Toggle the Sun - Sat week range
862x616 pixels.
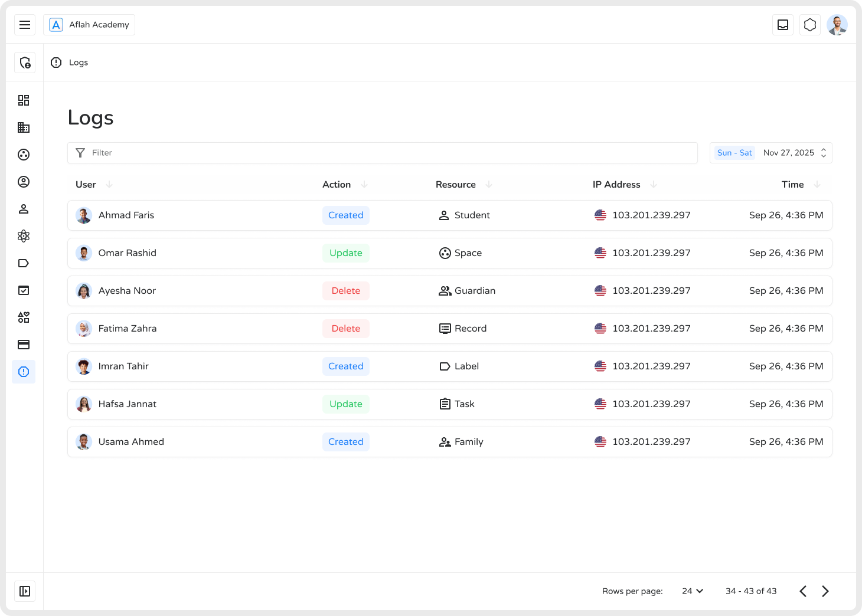734,153
